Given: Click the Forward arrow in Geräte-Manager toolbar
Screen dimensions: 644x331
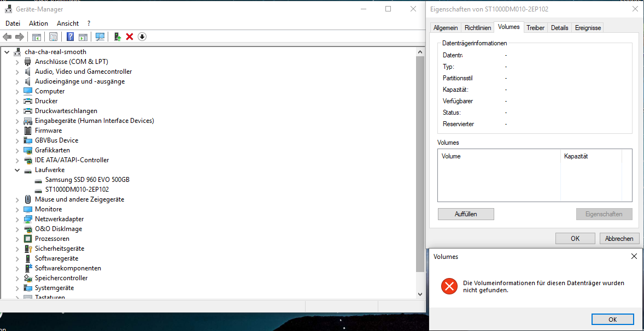Looking at the screenshot, I should pos(19,37).
